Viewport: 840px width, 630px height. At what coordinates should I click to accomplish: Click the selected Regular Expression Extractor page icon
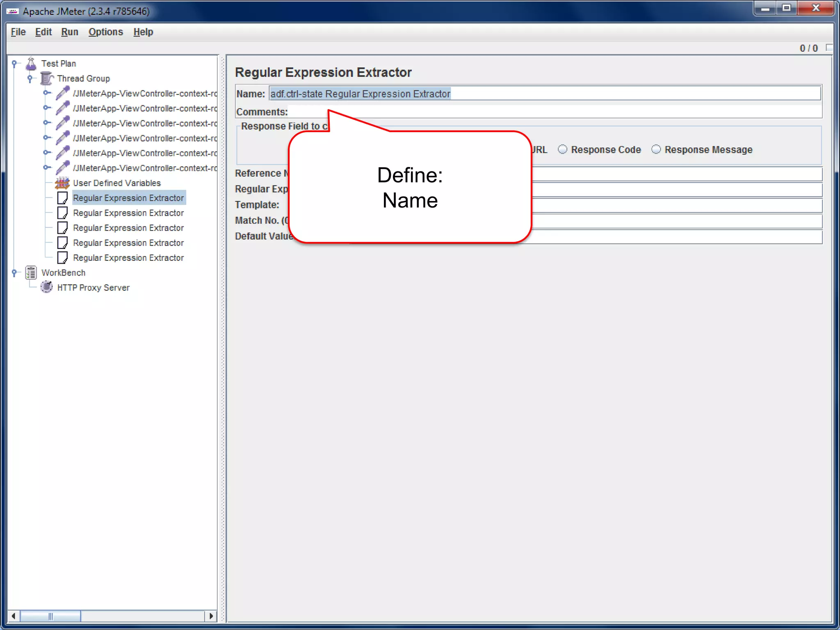62,198
